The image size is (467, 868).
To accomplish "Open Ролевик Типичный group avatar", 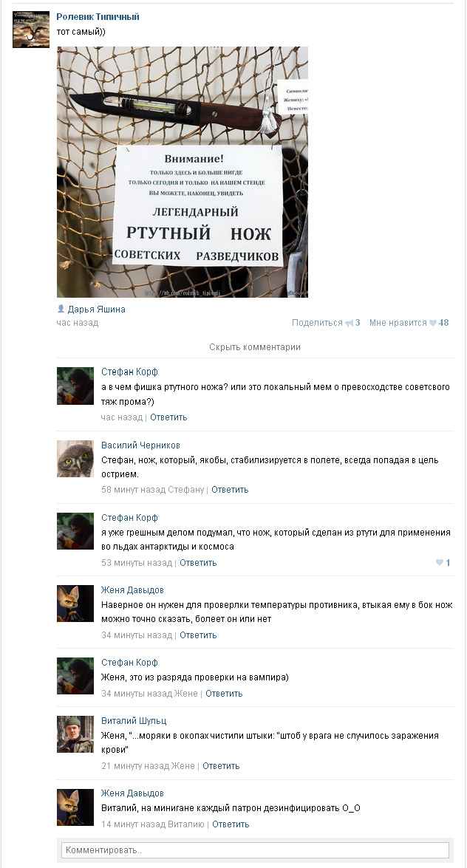I will [31, 30].
